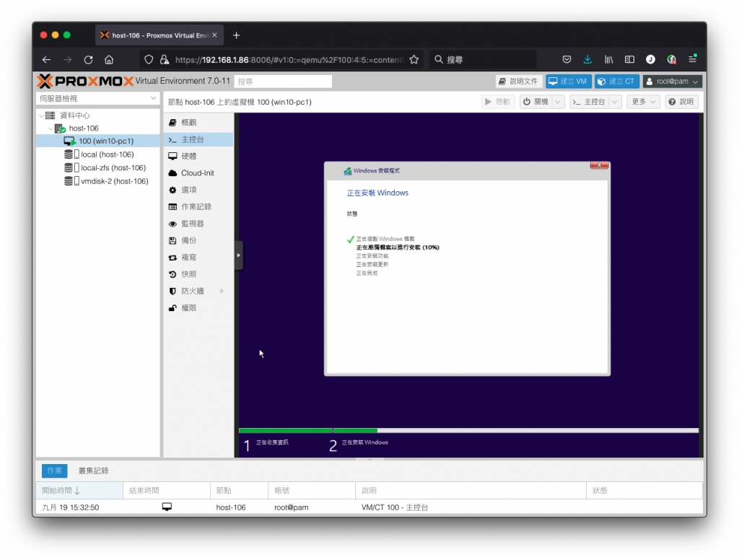Open 監視器 monitor menu item

click(199, 224)
